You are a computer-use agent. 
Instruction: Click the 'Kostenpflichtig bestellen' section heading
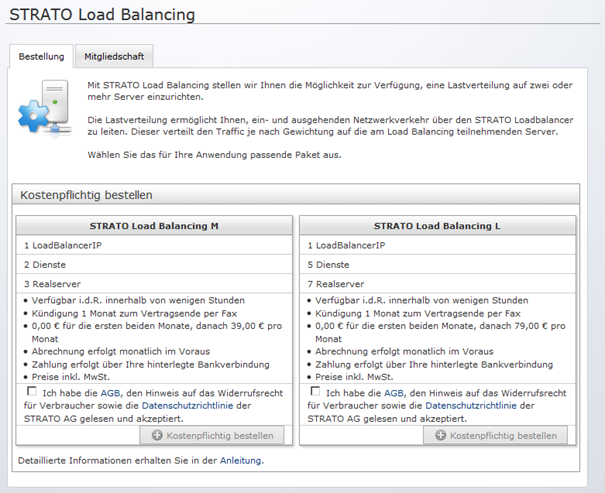86,195
